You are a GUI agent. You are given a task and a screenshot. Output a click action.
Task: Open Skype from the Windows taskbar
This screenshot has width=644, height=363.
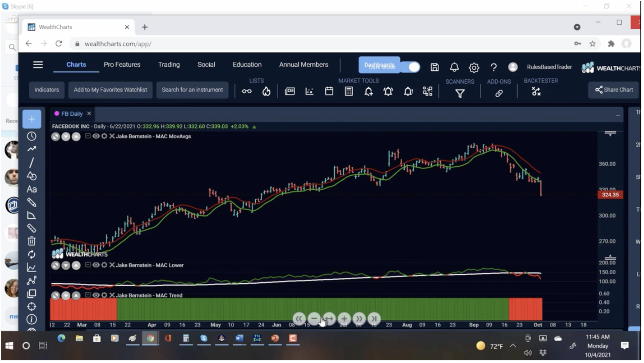[204, 338]
